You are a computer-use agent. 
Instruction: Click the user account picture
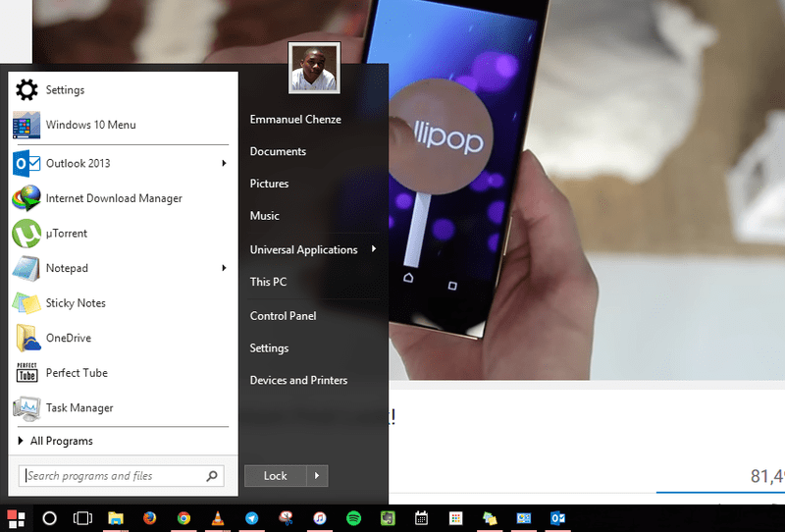pyautogui.click(x=314, y=68)
